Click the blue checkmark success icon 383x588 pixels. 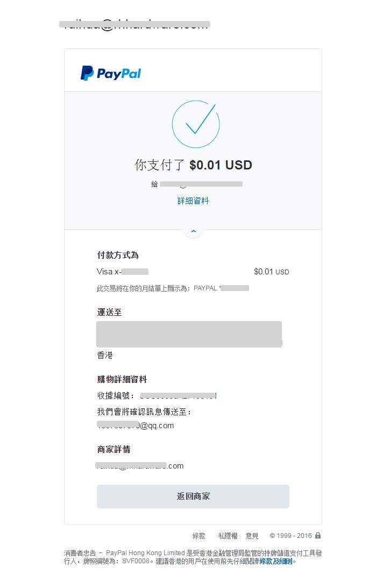(x=195, y=123)
